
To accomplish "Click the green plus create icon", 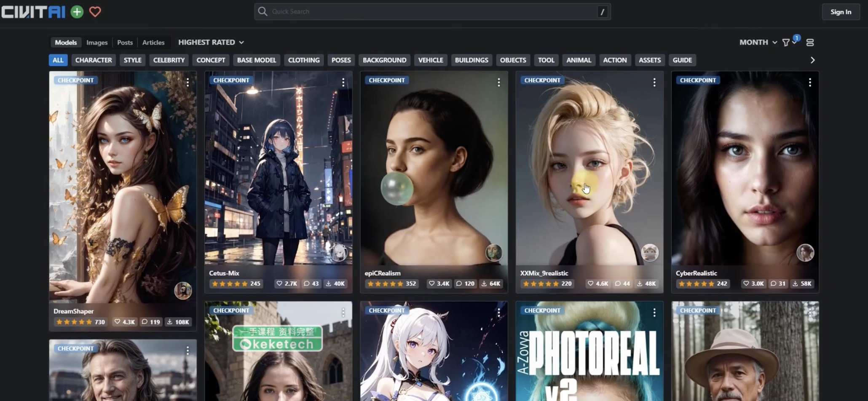I will pos(77,12).
